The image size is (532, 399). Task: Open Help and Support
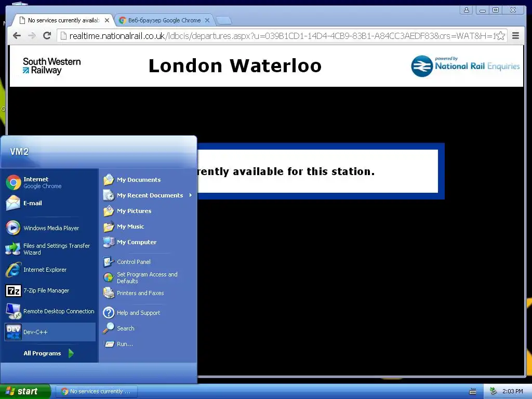(147, 313)
